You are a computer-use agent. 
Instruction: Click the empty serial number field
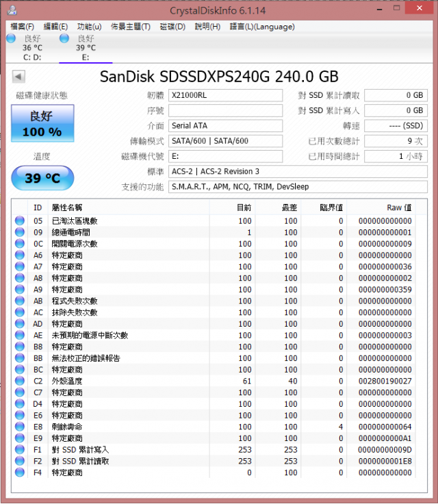tap(226, 110)
